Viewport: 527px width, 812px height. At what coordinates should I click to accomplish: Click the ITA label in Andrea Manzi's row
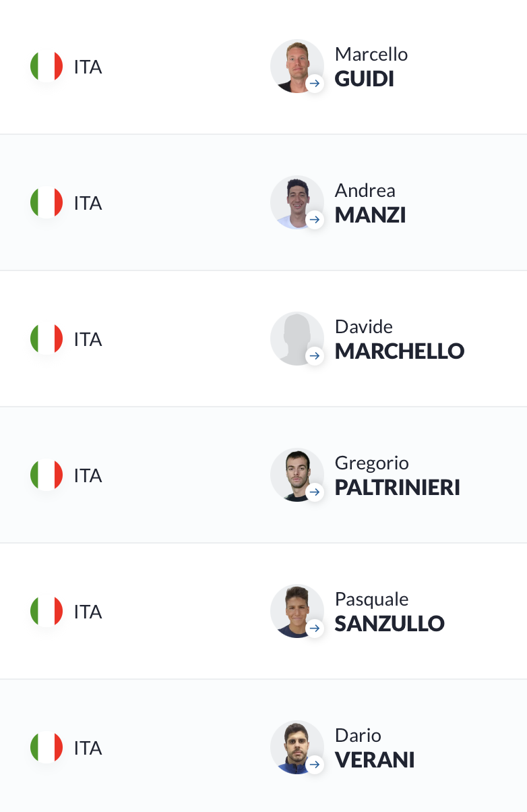tap(88, 203)
